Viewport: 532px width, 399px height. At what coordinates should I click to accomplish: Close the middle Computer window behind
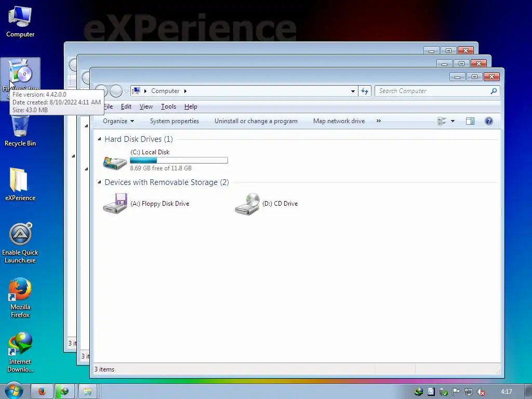coord(478,63)
